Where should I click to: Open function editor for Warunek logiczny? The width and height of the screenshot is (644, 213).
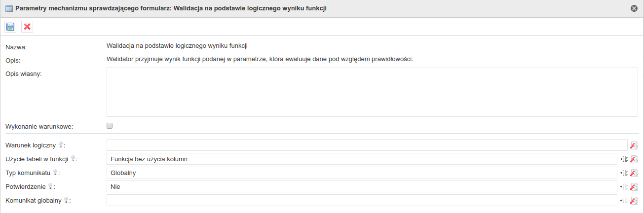point(634,145)
